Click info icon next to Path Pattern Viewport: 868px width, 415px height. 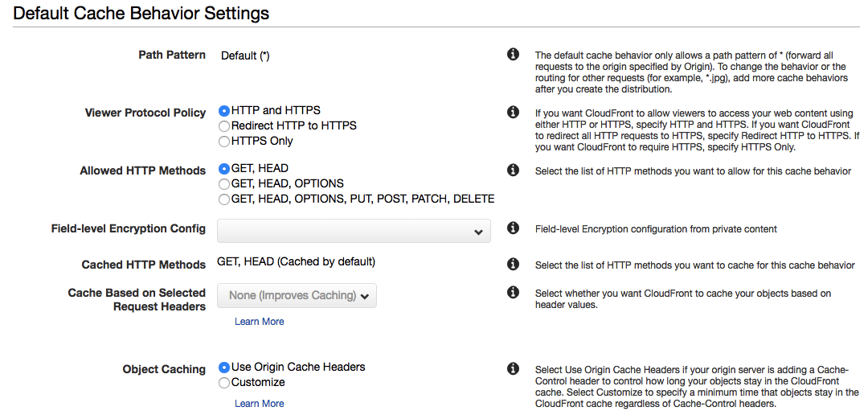tap(513, 55)
